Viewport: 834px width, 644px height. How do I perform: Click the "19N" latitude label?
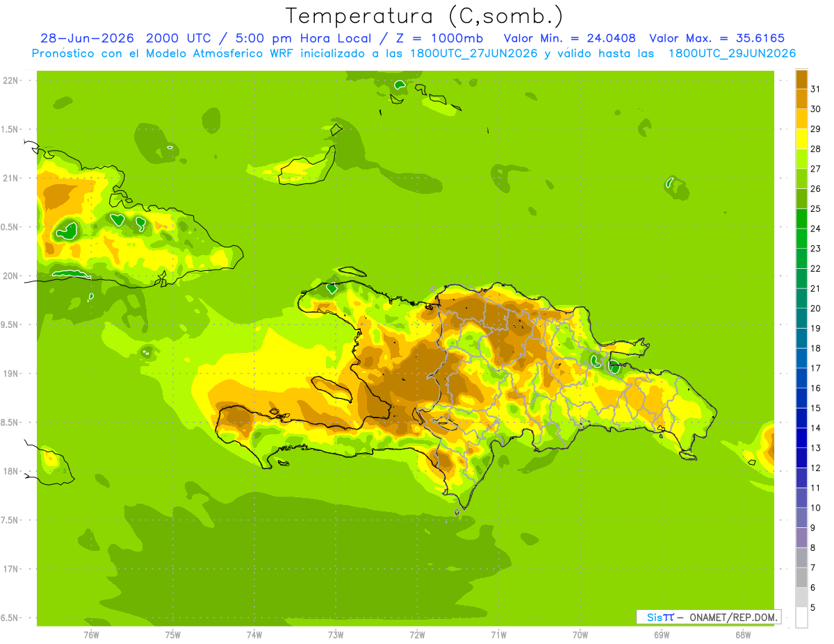pyautogui.click(x=11, y=374)
